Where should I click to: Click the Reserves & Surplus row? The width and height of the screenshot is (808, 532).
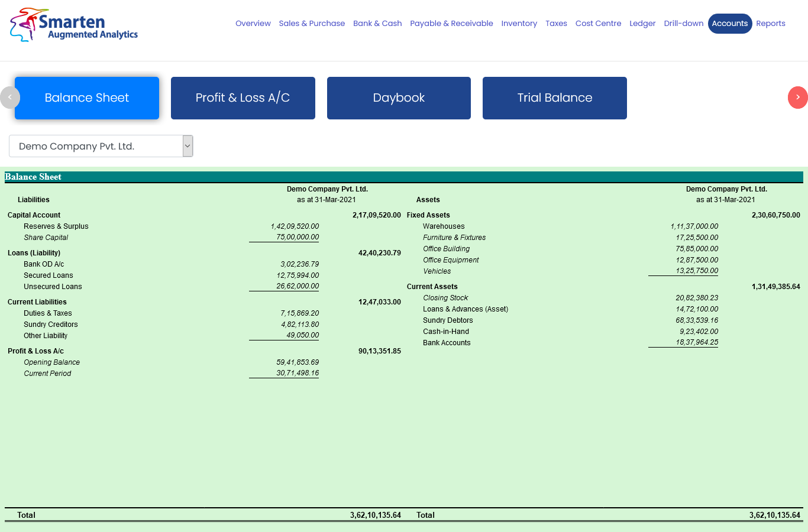click(56, 226)
